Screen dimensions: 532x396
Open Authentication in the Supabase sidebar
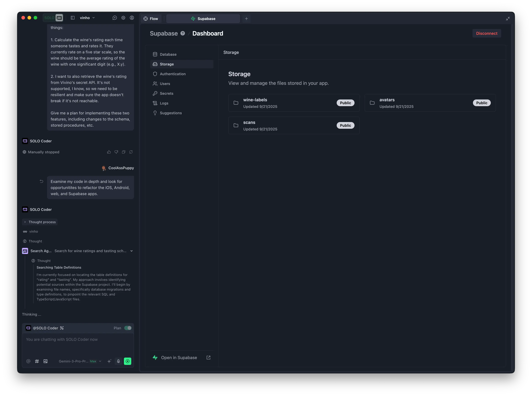tap(181, 74)
